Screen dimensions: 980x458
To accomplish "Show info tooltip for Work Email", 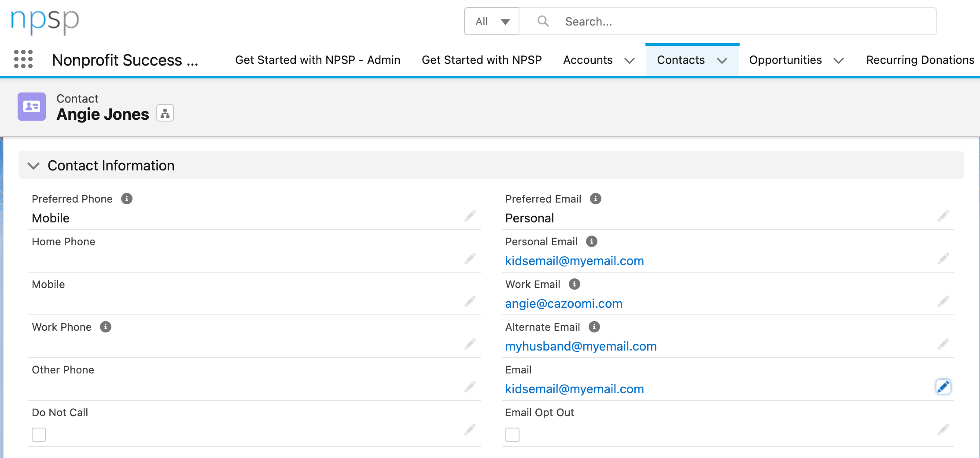I will (575, 284).
